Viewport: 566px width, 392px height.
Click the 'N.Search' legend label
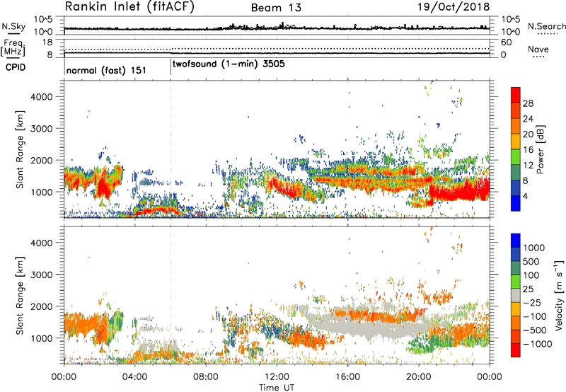coord(547,26)
